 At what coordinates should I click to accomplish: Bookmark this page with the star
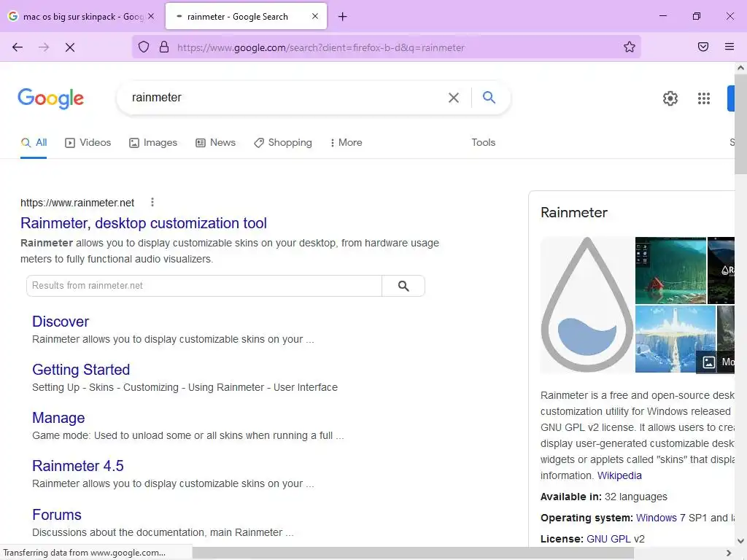pyautogui.click(x=630, y=47)
